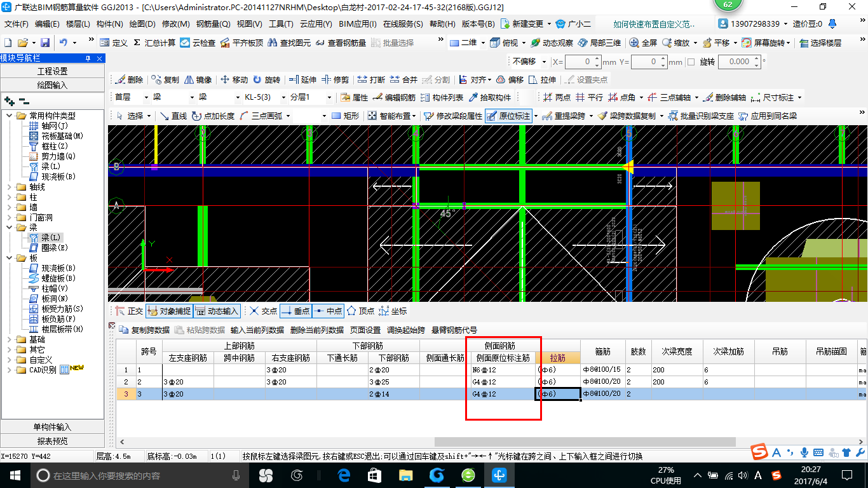Choose 直线 line drawing tool
Screen dimensions: 868x488
(x=173, y=116)
